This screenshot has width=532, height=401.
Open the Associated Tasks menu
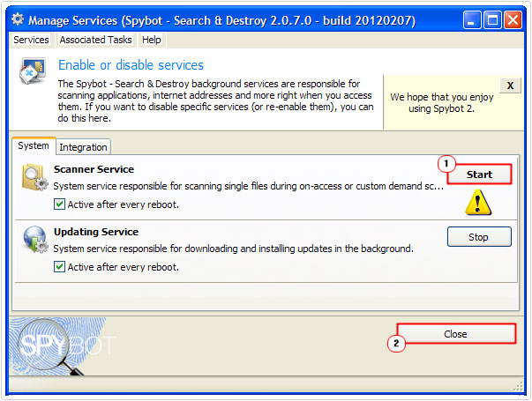[x=95, y=40]
